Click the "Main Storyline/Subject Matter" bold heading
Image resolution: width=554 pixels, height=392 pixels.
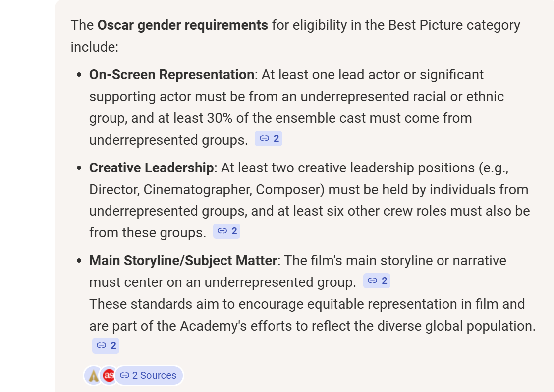point(183,261)
